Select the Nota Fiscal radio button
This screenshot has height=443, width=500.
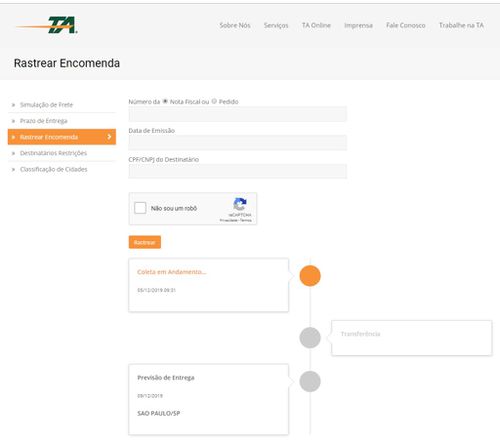165,101
